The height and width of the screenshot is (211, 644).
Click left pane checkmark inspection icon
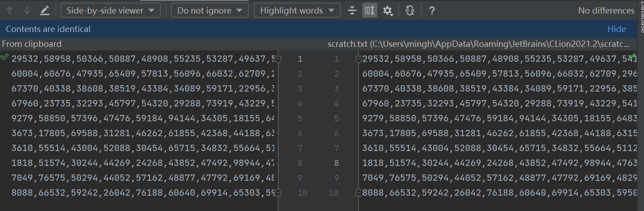pyautogui.click(x=5, y=57)
